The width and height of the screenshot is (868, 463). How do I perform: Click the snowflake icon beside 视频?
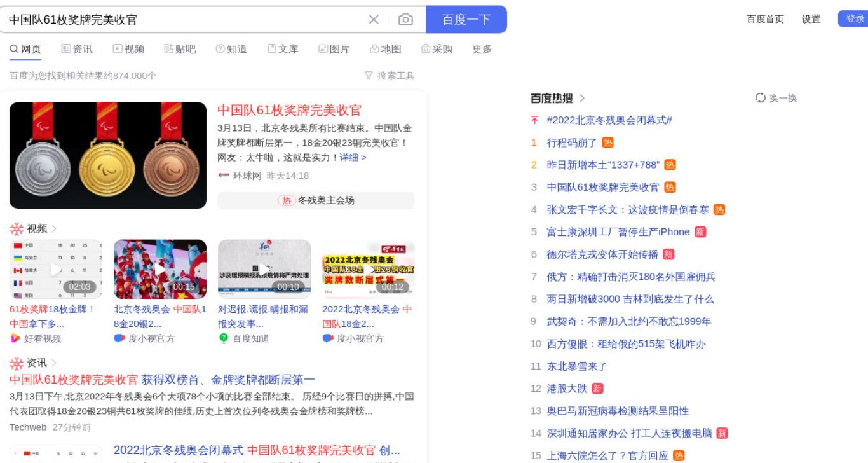pyautogui.click(x=17, y=228)
